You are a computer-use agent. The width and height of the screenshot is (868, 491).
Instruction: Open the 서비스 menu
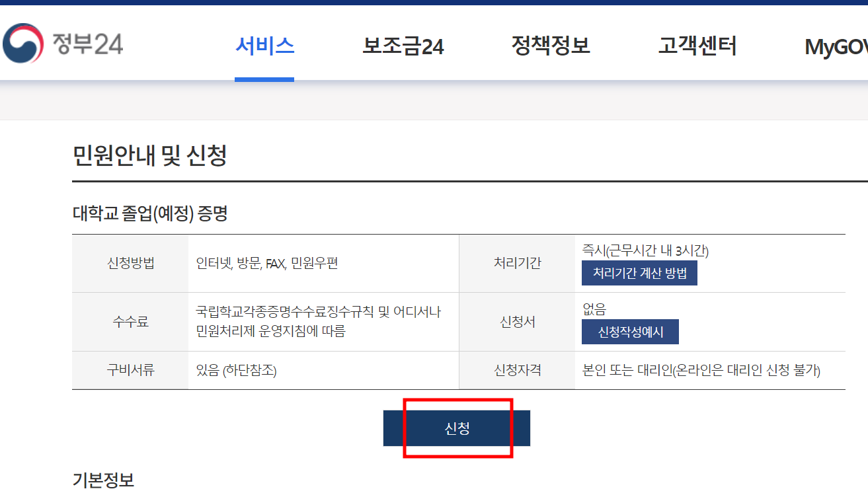pos(264,46)
